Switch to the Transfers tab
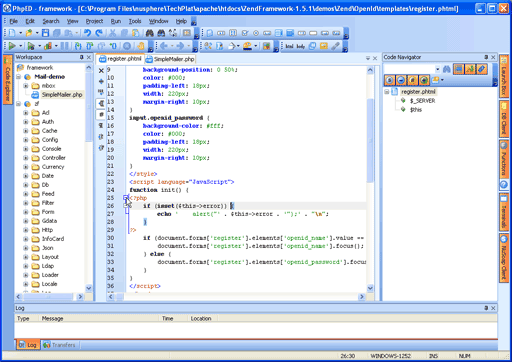 pyautogui.click(x=59, y=345)
